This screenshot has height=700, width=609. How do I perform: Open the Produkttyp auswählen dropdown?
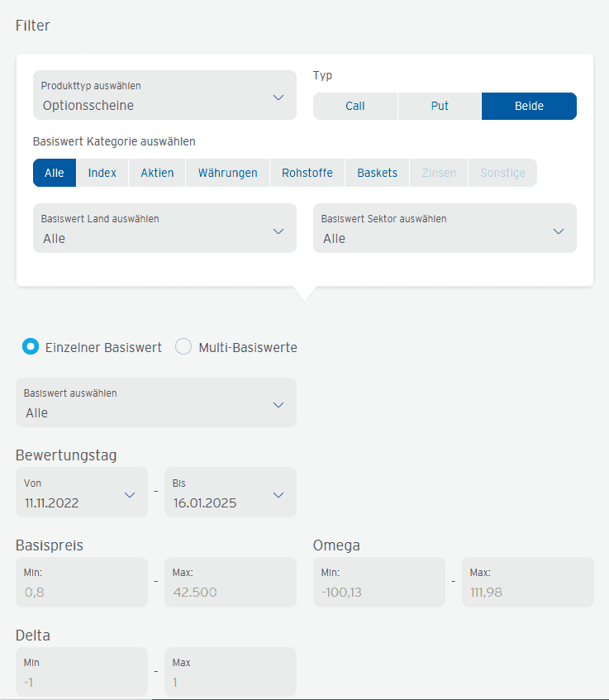(164, 95)
